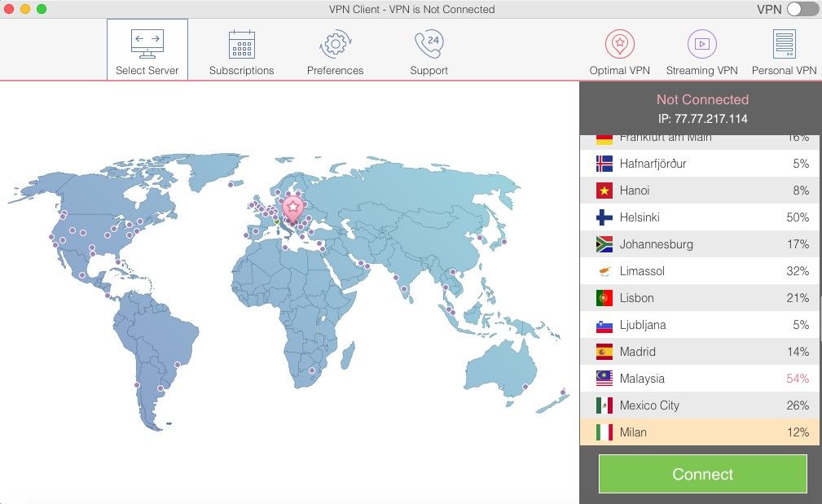This screenshot has width=822, height=504.
Task: Select Optimal VPN
Action: 619,49
